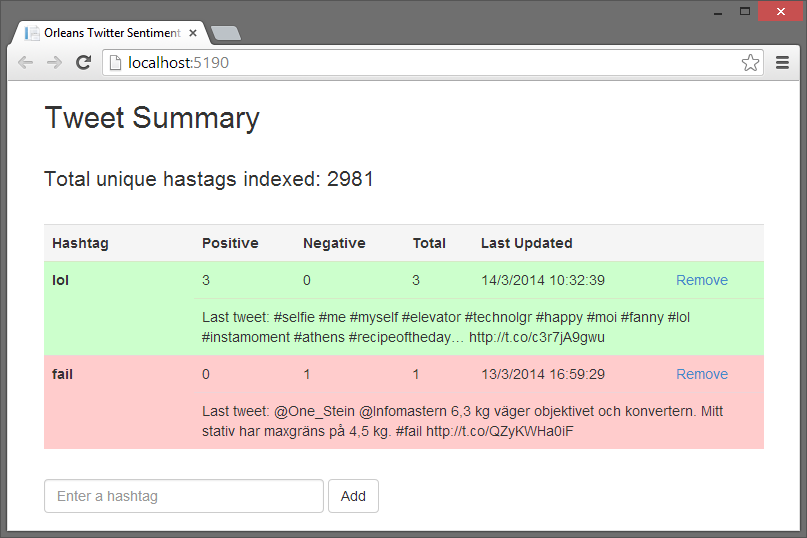This screenshot has width=807, height=538.
Task: Open the Chrome hamburger menu
Action: point(783,63)
